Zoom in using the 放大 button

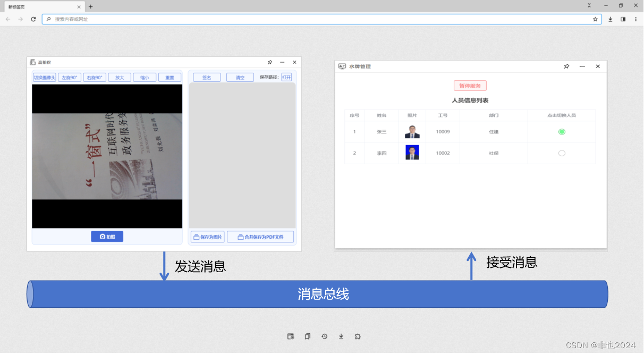click(120, 78)
